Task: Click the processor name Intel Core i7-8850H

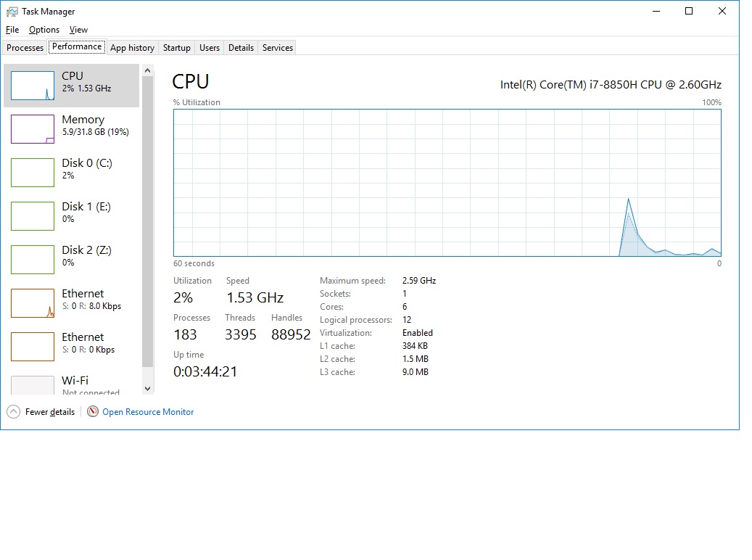Action: coord(611,85)
